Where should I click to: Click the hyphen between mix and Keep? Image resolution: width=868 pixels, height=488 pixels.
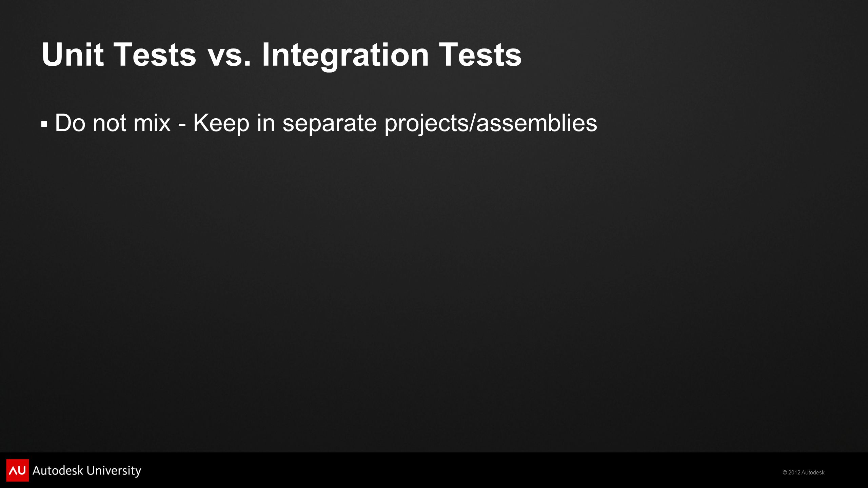click(x=182, y=125)
